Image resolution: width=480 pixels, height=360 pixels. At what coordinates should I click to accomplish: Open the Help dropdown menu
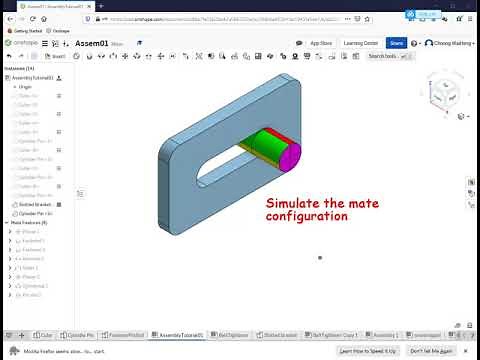coord(416,43)
